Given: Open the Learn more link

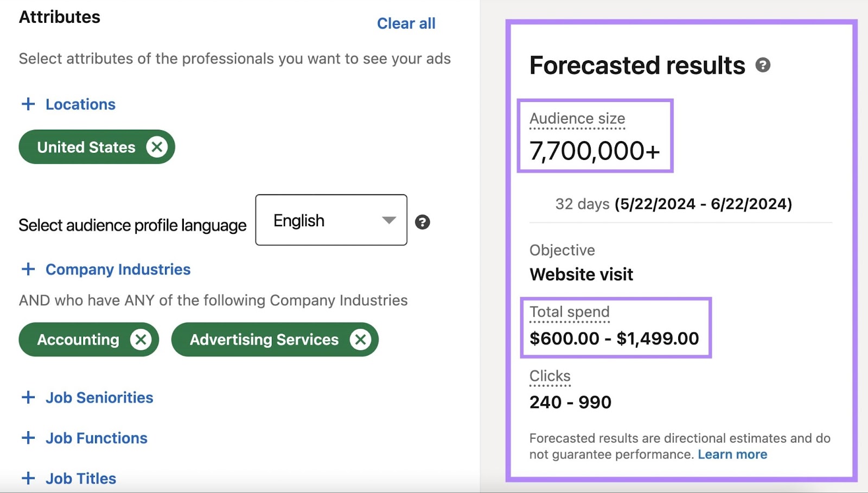Looking at the screenshot, I should tap(733, 454).
